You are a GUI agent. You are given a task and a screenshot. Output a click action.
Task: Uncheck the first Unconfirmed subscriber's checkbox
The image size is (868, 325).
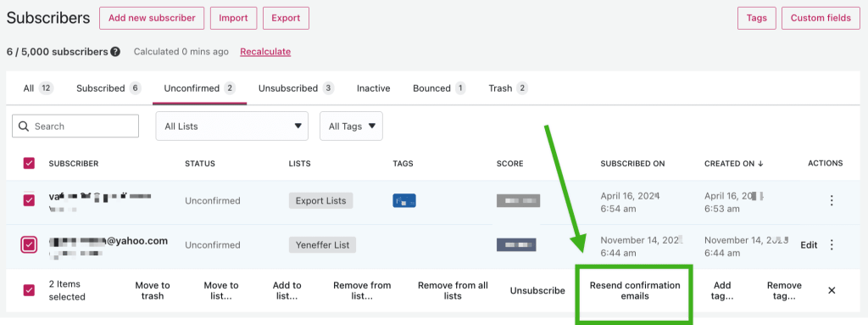[x=29, y=200]
